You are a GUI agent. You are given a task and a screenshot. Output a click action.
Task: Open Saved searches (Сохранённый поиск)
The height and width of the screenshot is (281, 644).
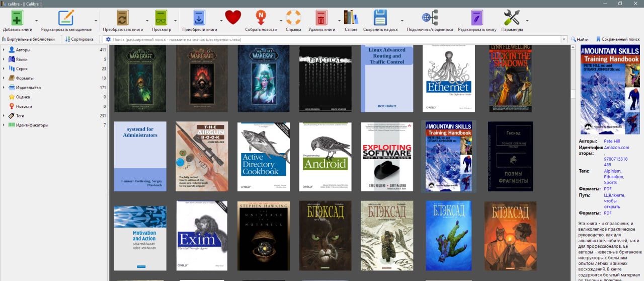[617, 39]
